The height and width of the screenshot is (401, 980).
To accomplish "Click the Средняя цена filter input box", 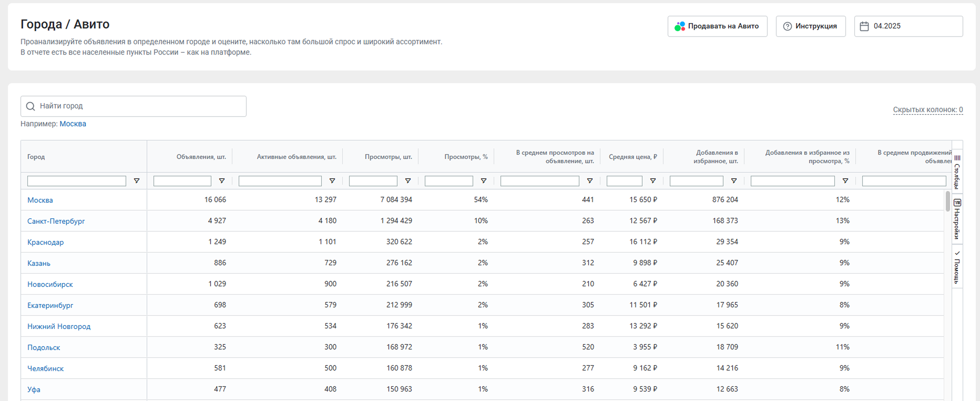I will (624, 181).
